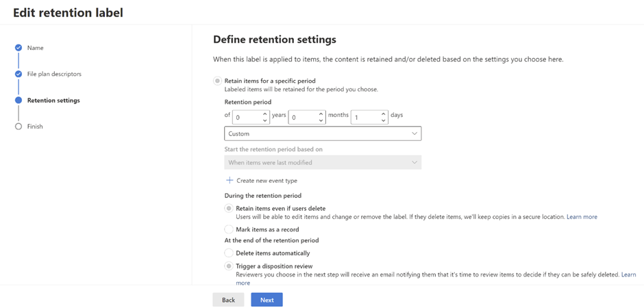
Task: Click the Retention settings step indicator dot
Action: click(18, 101)
